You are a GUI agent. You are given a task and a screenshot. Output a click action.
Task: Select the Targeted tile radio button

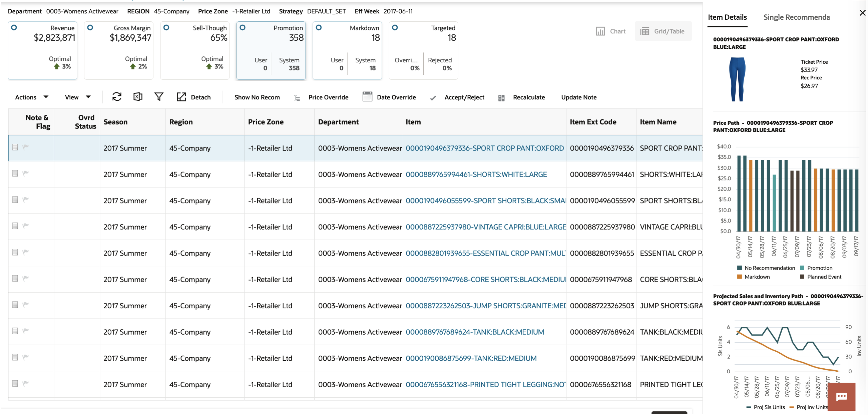point(395,28)
